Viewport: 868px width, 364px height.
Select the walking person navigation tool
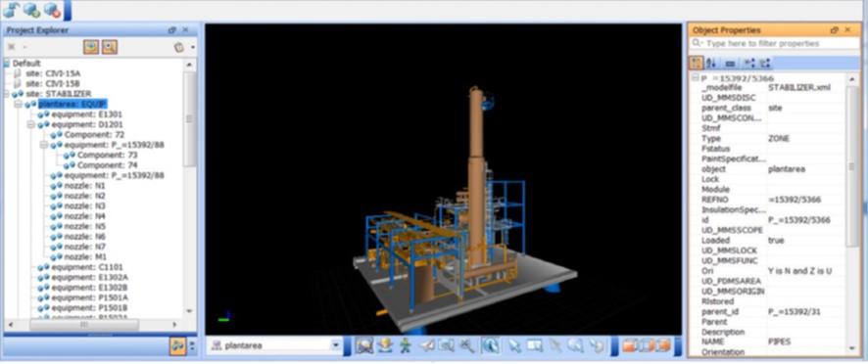pyautogui.click(x=406, y=345)
